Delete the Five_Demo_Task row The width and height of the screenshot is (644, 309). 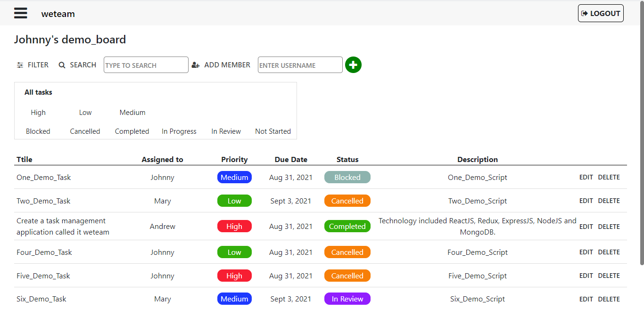pos(609,276)
